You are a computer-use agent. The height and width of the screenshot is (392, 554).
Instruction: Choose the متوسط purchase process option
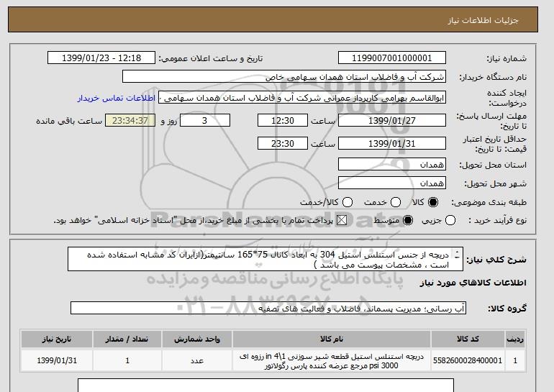(x=408, y=220)
